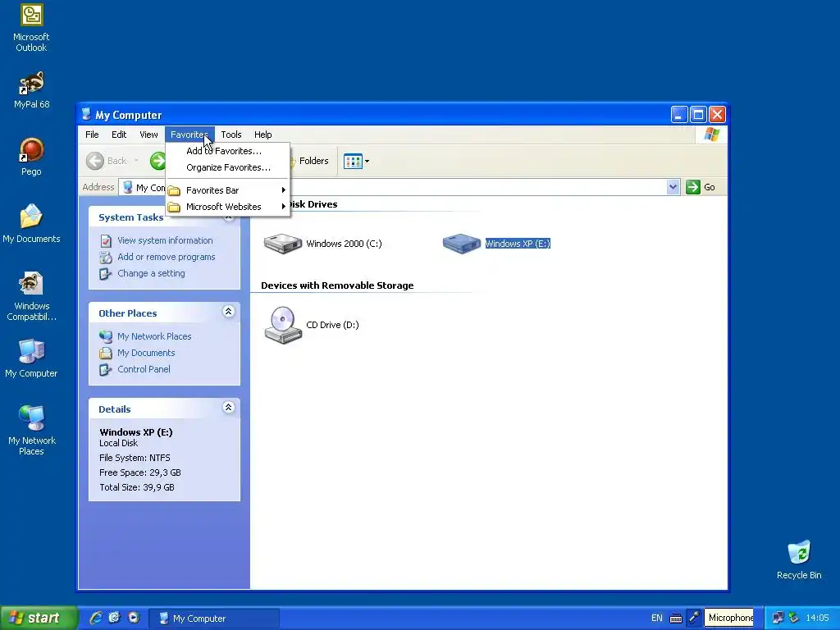Select Windows Compatibil... desktop icon
This screenshot has width=840, height=630.
(x=31, y=295)
